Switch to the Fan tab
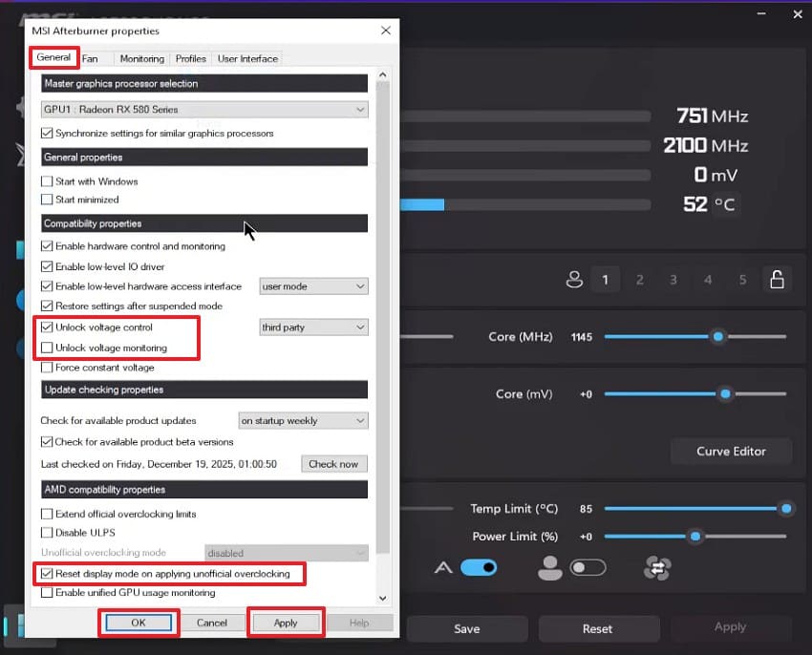812x655 pixels. [90, 59]
